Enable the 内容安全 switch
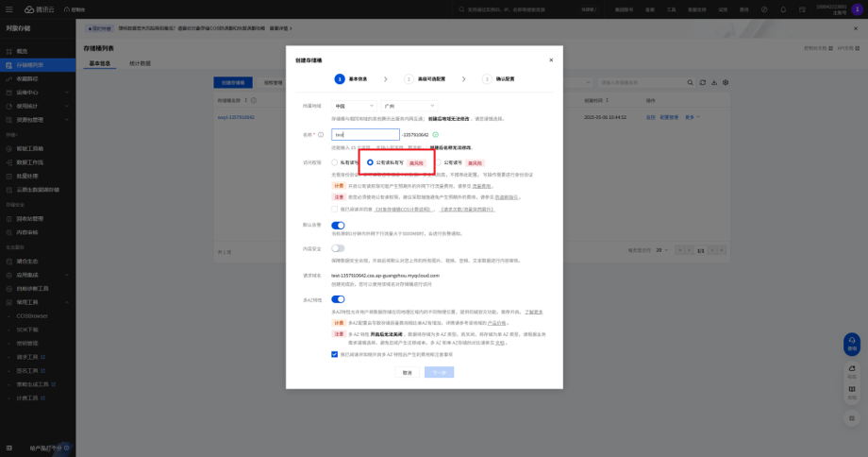Image resolution: width=868 pixels, height=457 pixels. tap(338, 248)
